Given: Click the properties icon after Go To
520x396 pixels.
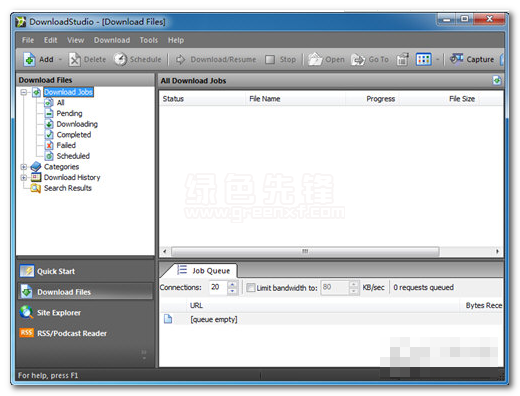Looking at the screenshot, I should (x=402, y=59).
